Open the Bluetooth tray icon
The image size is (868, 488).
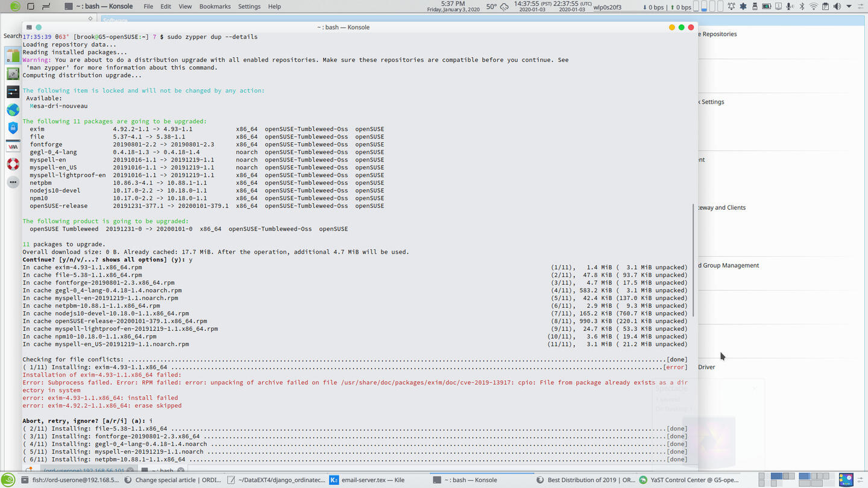802,7
